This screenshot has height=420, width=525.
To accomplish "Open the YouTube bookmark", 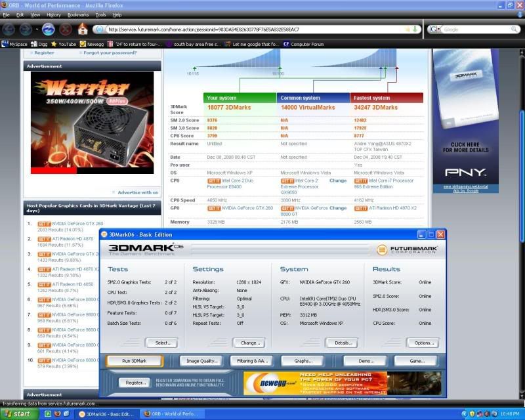I will coord(63,44).
